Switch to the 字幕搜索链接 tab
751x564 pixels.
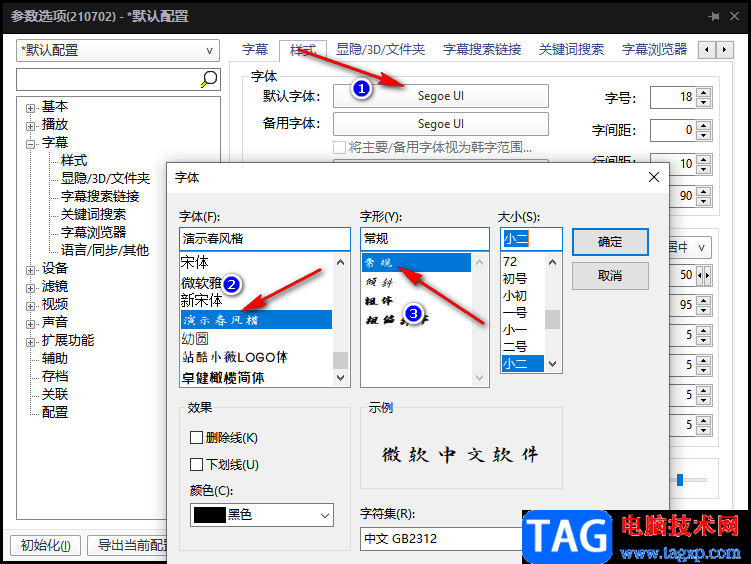click(x=482, y=49)
